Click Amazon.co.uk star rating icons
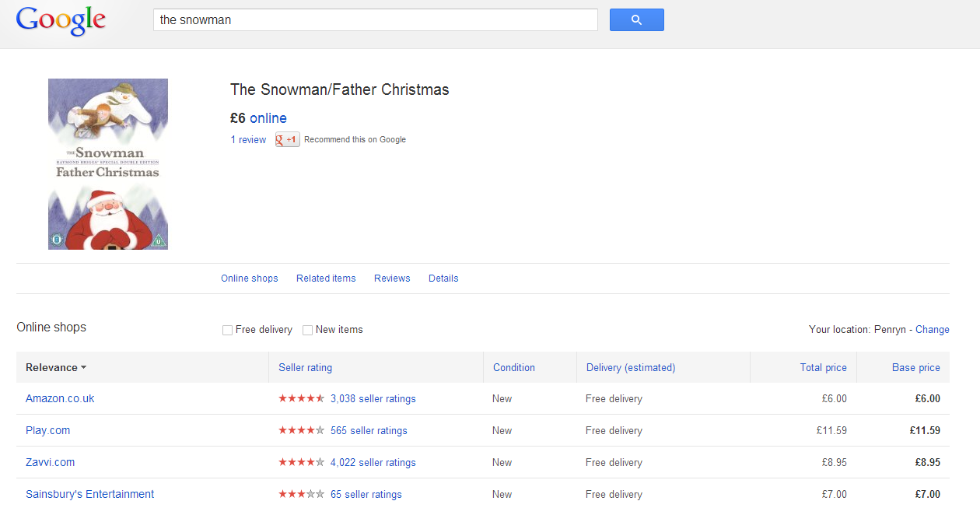 tap(302, 399)
